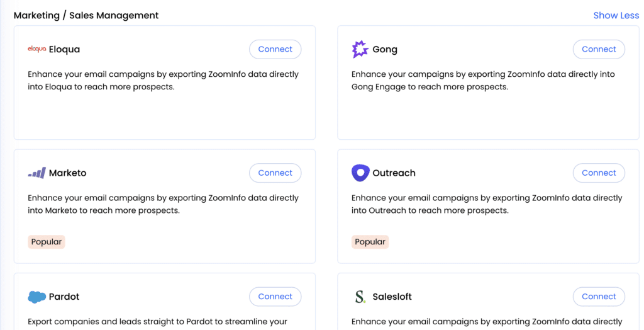Click the purple Gong starburst logo
This screenshot has height=330, width=644.
pos(360,49)
